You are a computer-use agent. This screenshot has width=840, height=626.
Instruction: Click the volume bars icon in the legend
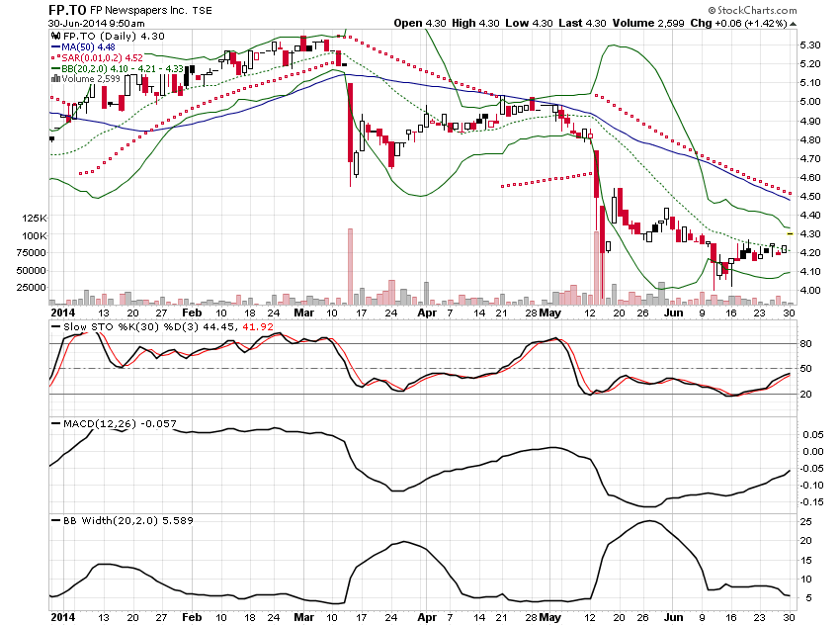pos(55,79)
